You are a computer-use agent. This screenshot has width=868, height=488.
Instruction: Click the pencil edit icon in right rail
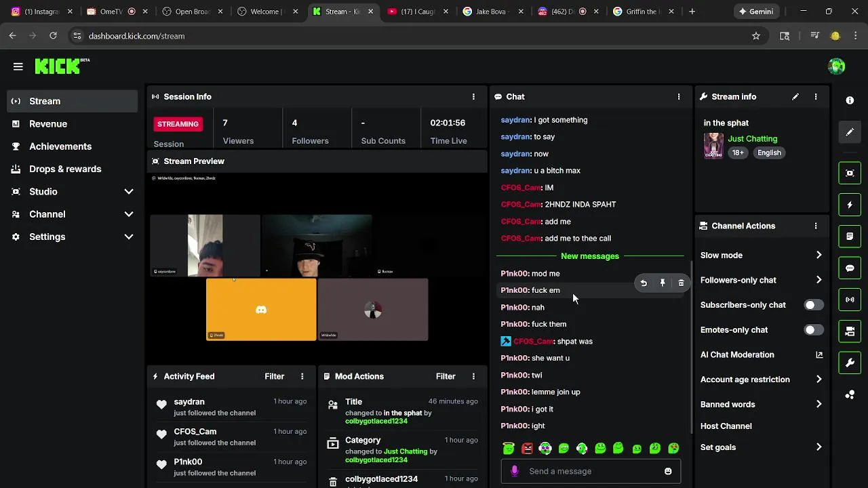(850, 132)
